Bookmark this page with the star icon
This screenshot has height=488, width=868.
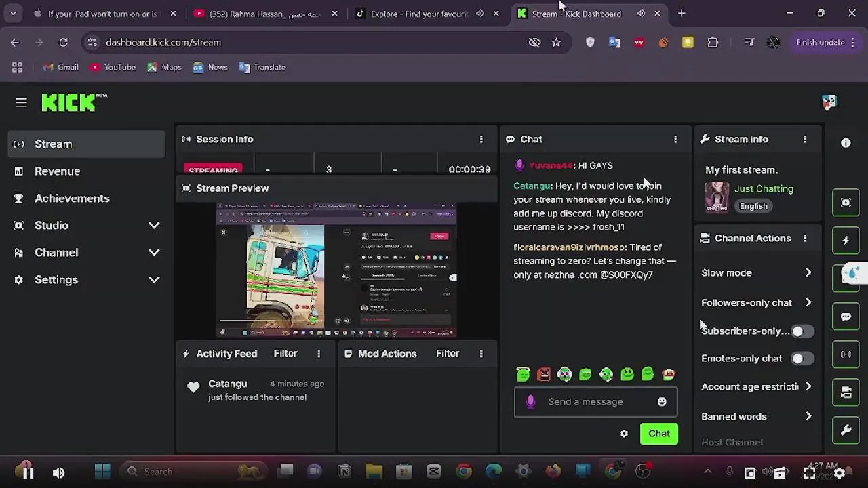tap(556, 42)
